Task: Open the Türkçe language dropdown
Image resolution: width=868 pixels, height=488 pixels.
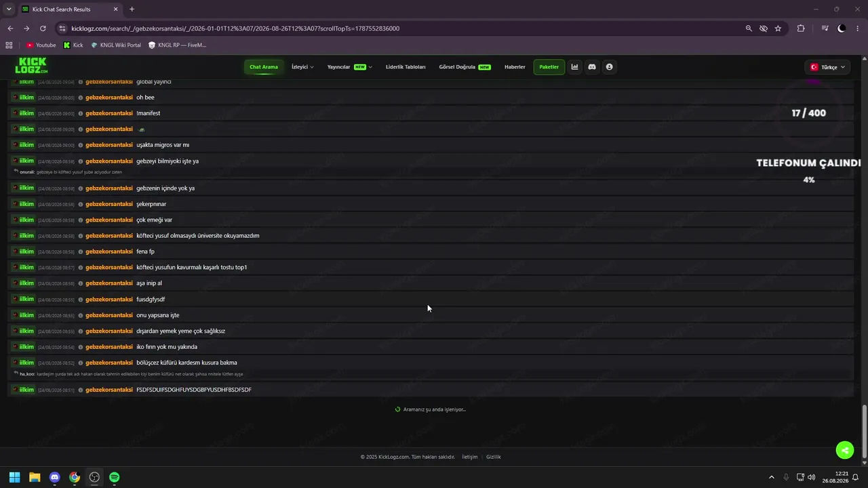Action: [827, 67]
